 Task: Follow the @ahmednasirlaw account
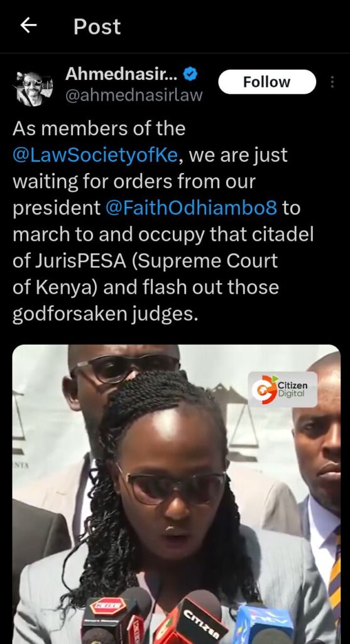(267, 82)
